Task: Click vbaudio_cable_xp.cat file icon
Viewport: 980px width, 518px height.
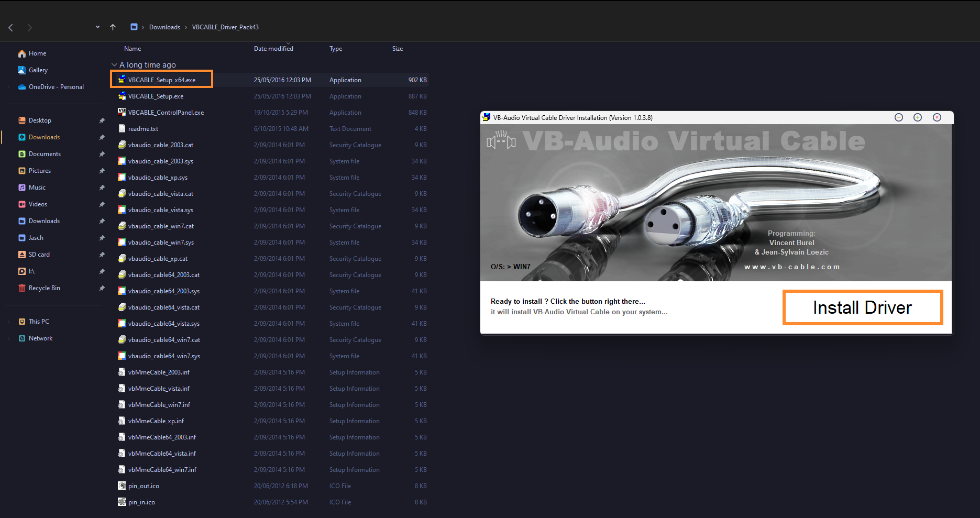Action: click(x=122, y=258)
